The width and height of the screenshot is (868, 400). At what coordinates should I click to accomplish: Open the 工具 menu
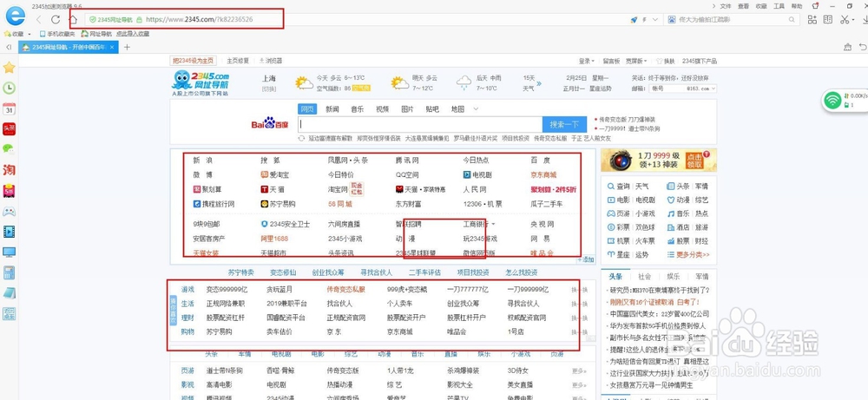[779, 6]
